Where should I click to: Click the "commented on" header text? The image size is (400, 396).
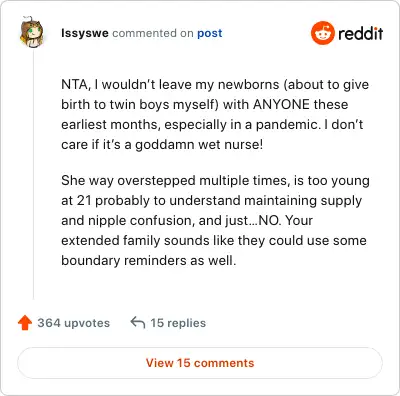[x=153, y=33]
